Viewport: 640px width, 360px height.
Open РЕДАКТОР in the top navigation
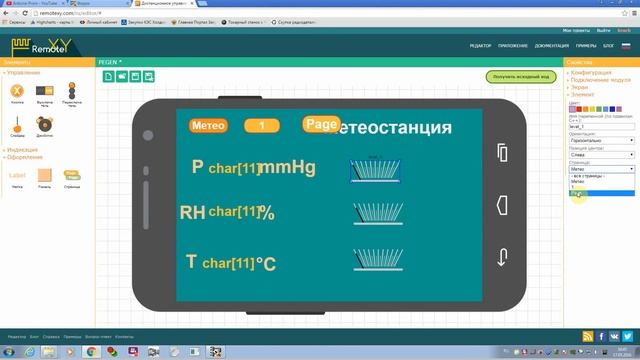(480, 46)
